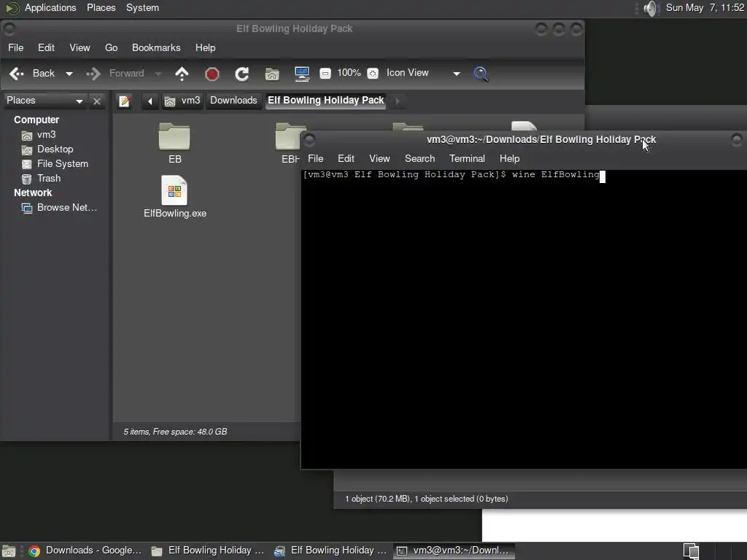Screen dimensions: 747x560
Task: Open the Back history dropdown arrow
Action: pyautogui.click(x=69, y=74)
